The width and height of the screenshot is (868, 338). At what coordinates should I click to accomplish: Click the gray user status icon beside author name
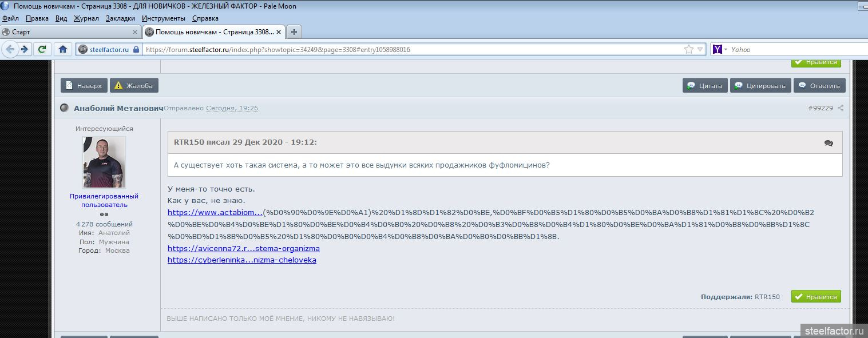(x=65, y=108)
